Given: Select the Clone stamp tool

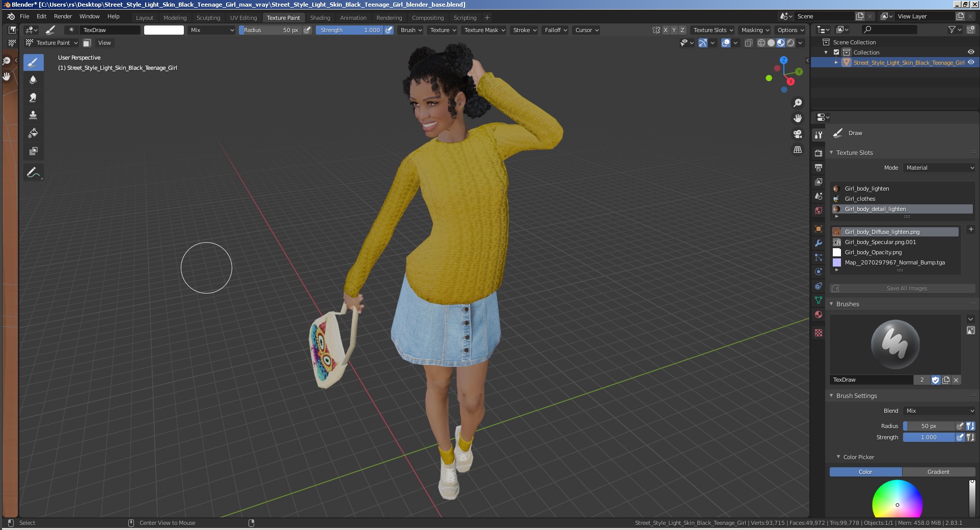Looking at the screenshot, I should [33, 115].
